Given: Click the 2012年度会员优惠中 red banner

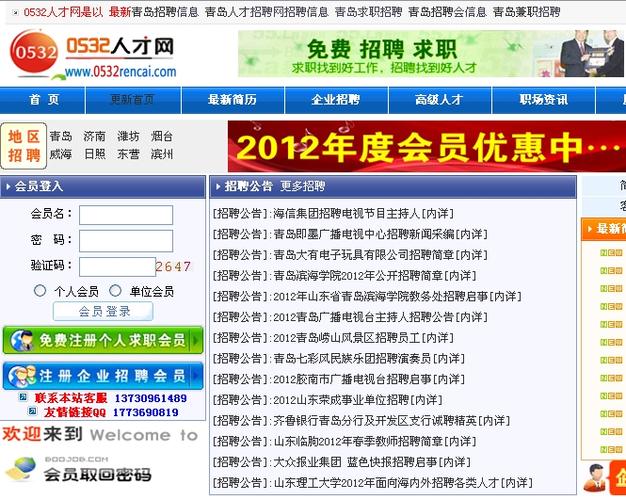Looking at the screenshot, I should tap(426, 147).
